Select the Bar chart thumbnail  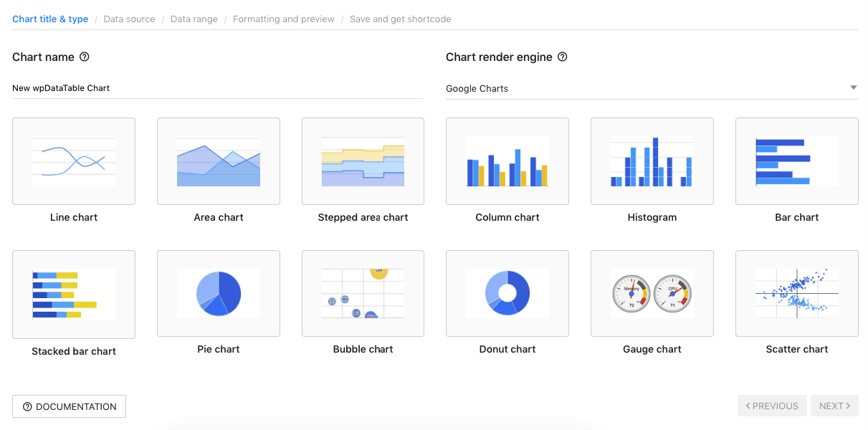pyautogui.click(x=797, y=161)
